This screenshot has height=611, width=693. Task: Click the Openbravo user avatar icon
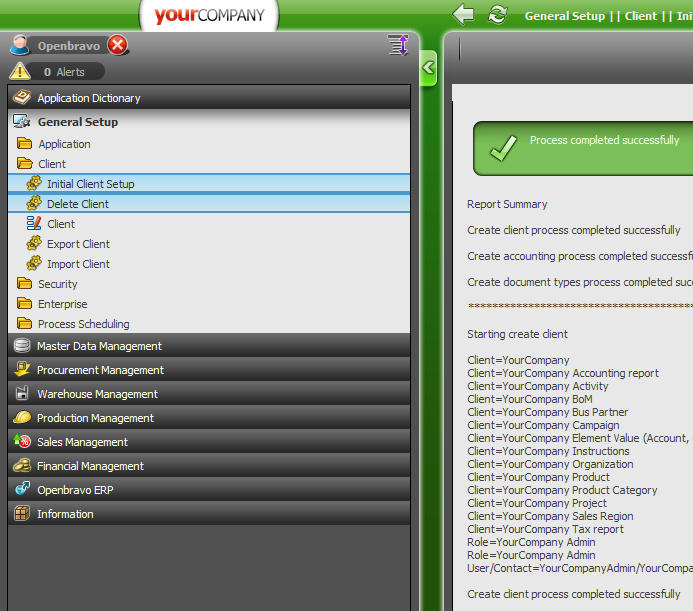(19, 45)
